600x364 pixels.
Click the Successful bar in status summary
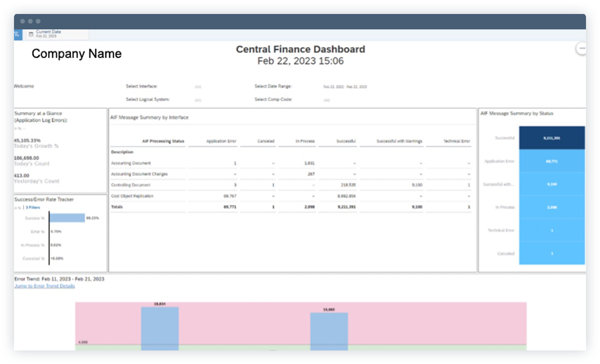(x=551, y=138)
